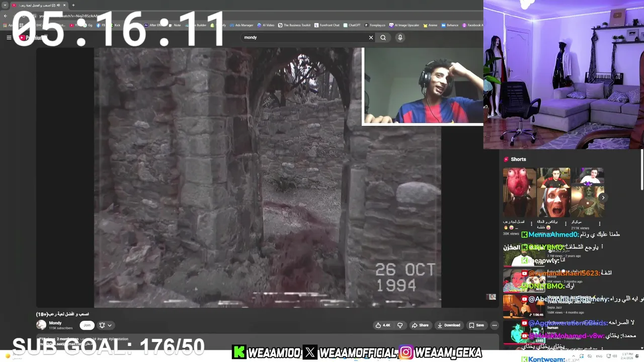Screen dimensions: 644x362
Task: Open the AI Image Upscaler bookmark
Action: click(x=404, y=25)
